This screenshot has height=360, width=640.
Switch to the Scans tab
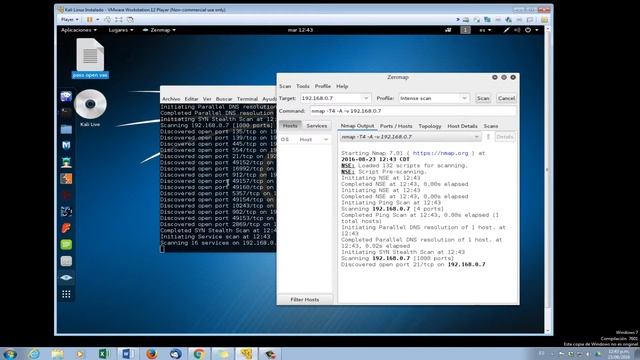(491, 126)
